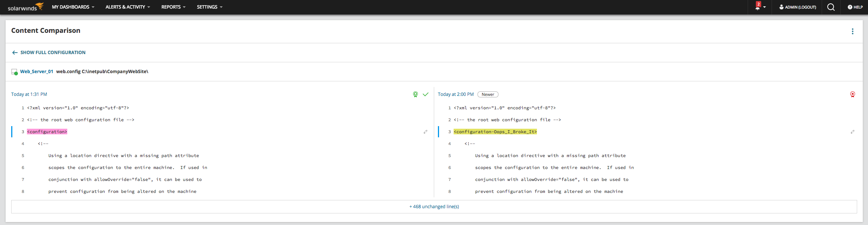Click the SolarWinds logo
Image resolution: width=868 pixels, height=225 pixels.
[x=25, y=7]
